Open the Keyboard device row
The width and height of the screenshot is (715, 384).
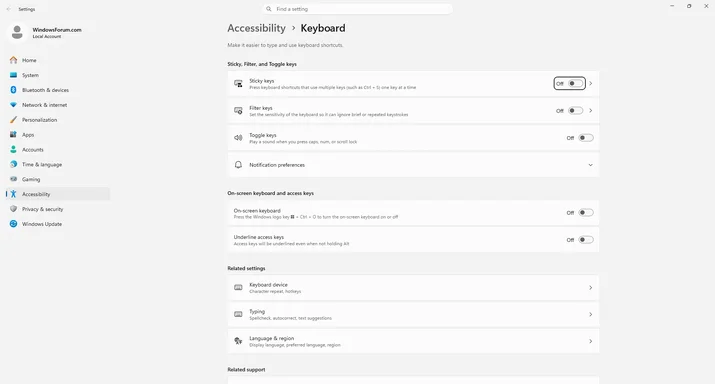(x=413, y=288)
